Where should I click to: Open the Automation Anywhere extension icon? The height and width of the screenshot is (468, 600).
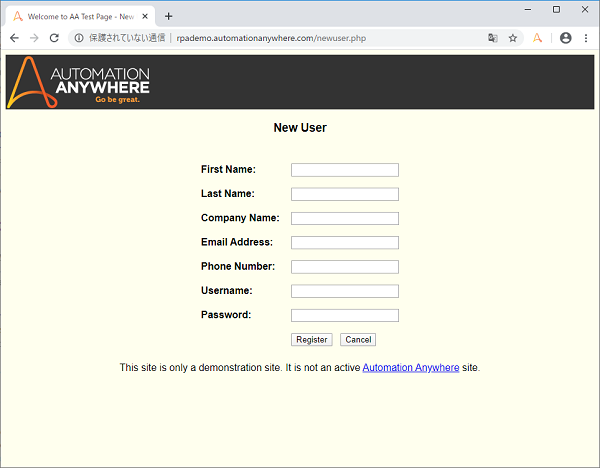pos(537,38)
